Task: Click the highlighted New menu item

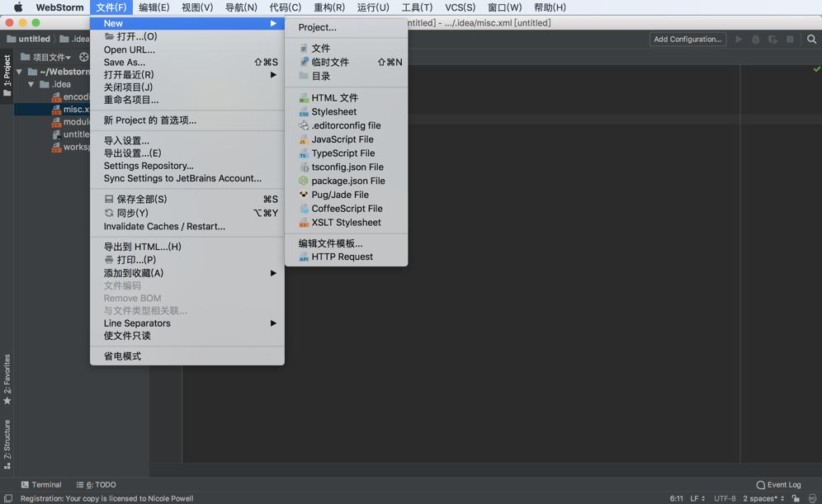Action: [x=187, y=23]
